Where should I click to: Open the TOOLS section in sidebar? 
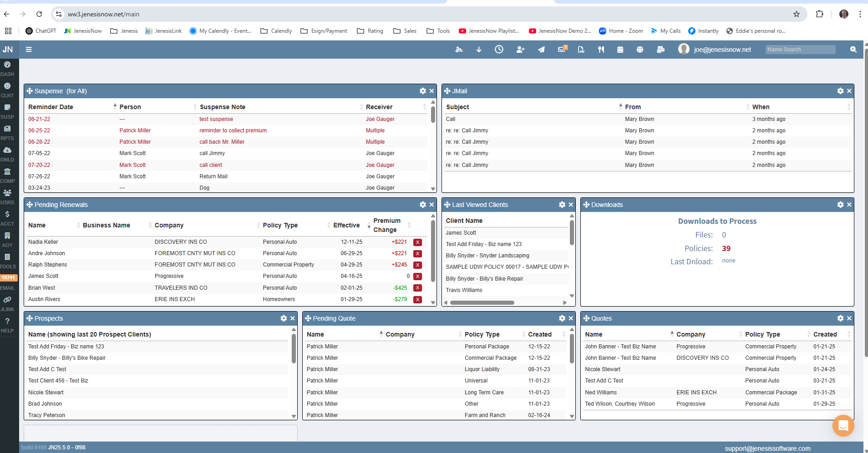[7, 261]
